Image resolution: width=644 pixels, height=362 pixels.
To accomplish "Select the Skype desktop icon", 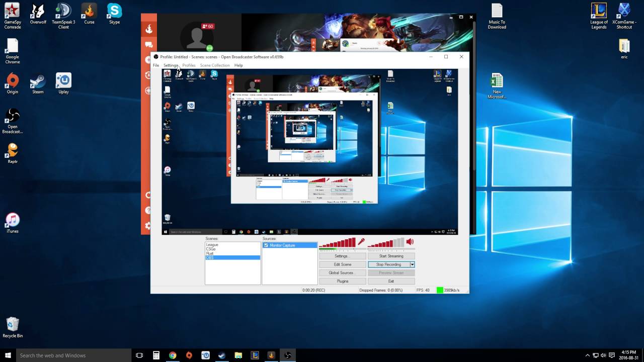I will pos(114,14).
